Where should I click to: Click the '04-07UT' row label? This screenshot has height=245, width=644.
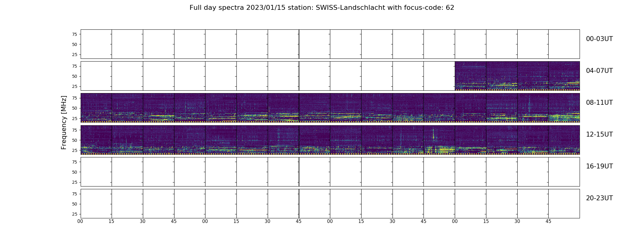[x=599, y=71]
